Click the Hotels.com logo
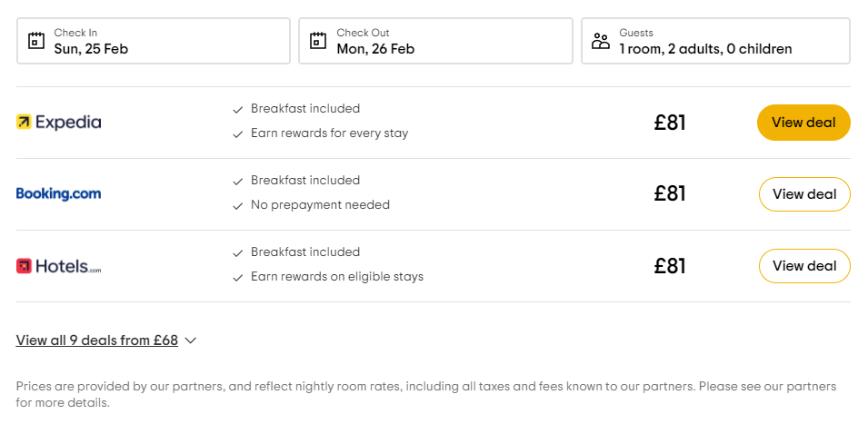Screen dimensions: 868x424 [x=59, y=266]
